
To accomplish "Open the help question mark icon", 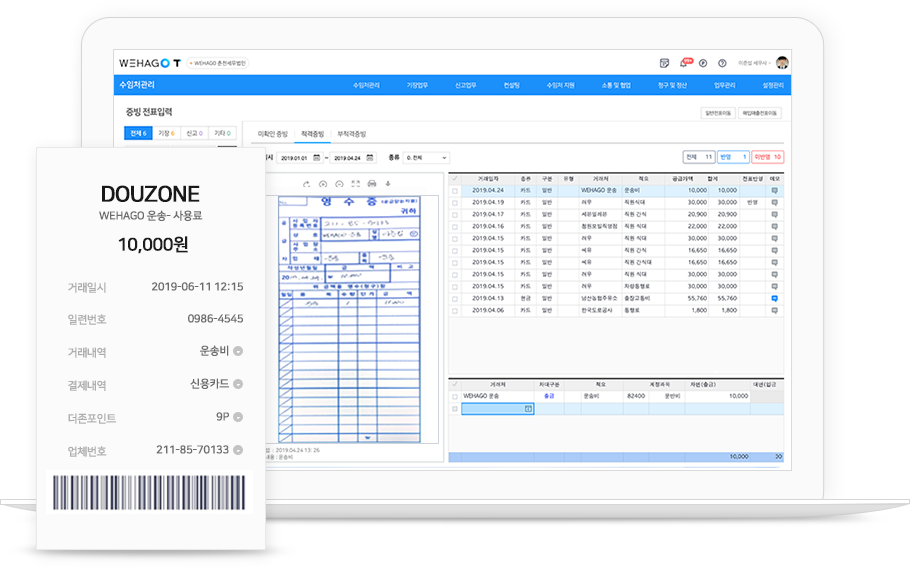I will 722,63.
